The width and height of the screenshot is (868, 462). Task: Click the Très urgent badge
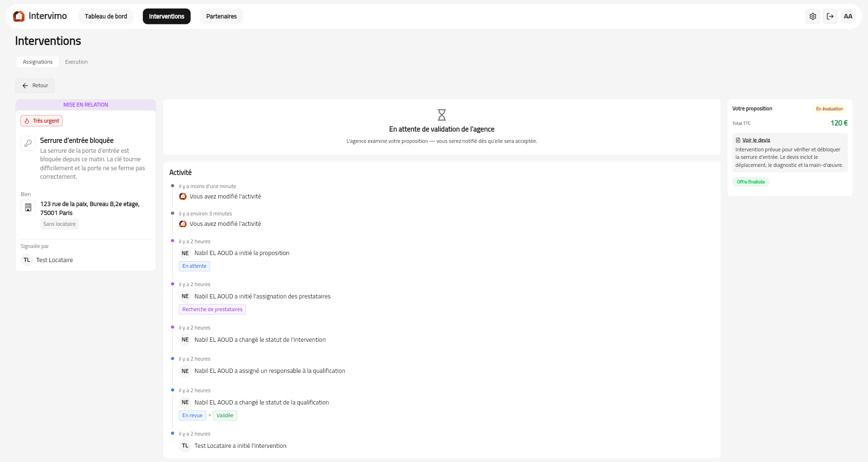point(41,121)
